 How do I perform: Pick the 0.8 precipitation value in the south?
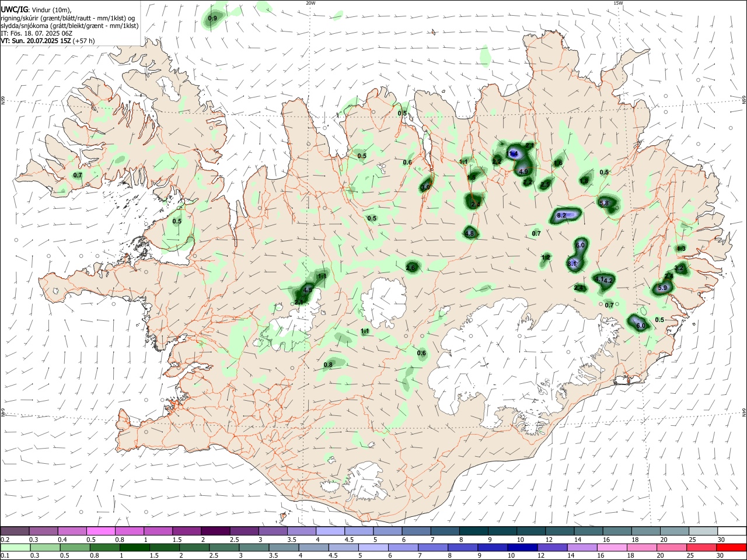(328, 365)
